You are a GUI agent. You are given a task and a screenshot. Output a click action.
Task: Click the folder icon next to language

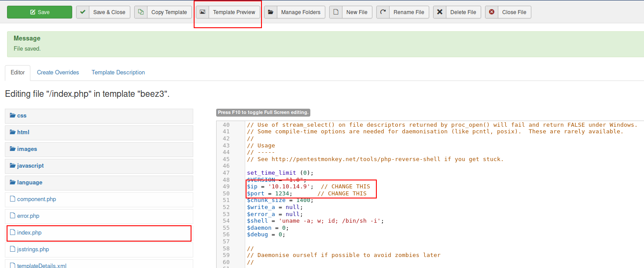13,183
